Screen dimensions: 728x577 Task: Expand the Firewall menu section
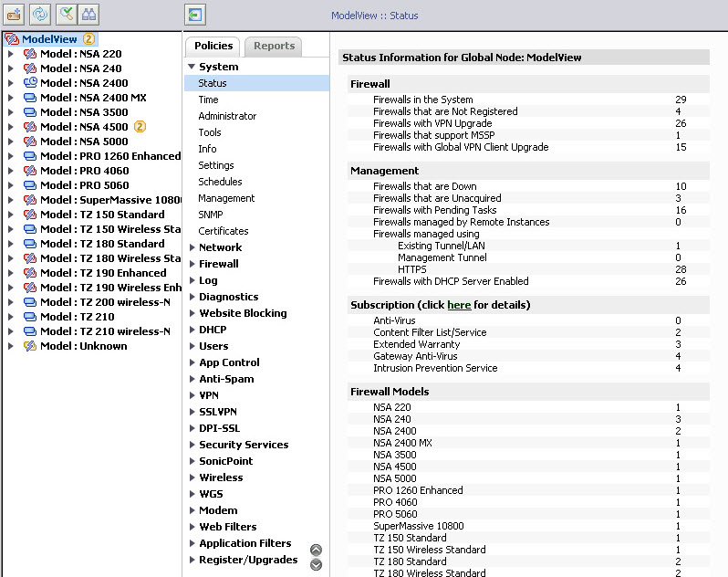pyautogui.click(x=192, y=264)
